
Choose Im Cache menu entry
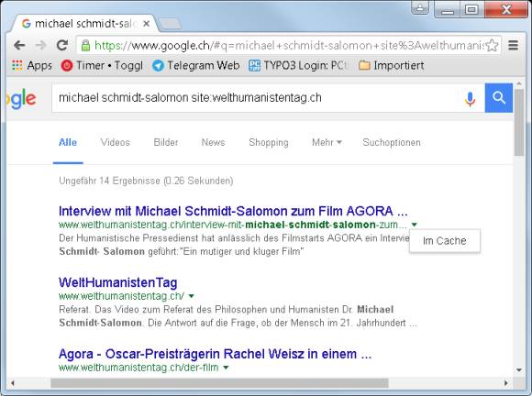click(x=445, y=241)
